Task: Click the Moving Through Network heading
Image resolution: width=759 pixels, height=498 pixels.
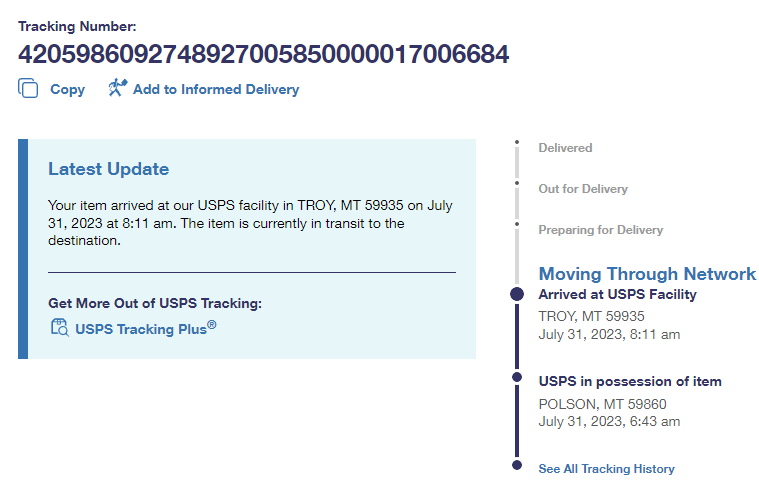Action: 647,274
